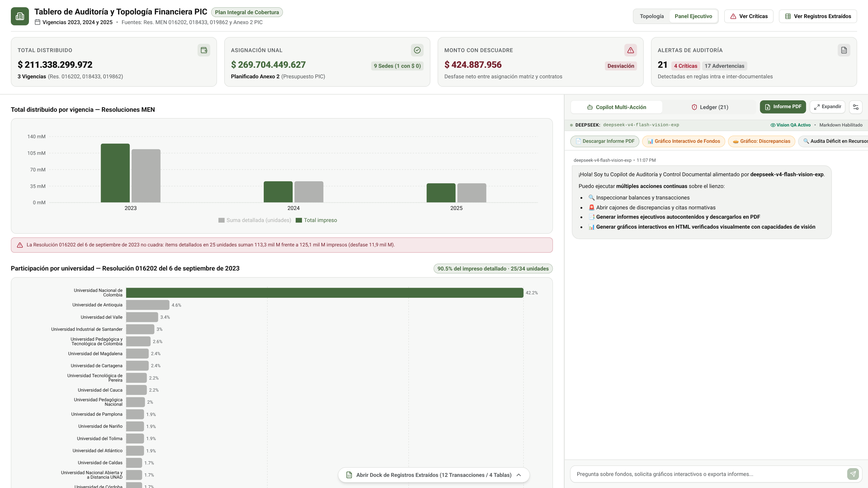The height and width of the screenshot is (488, 868).
Task: Click the Markdown Habilitado status text
Action: [x=841, y=125]
